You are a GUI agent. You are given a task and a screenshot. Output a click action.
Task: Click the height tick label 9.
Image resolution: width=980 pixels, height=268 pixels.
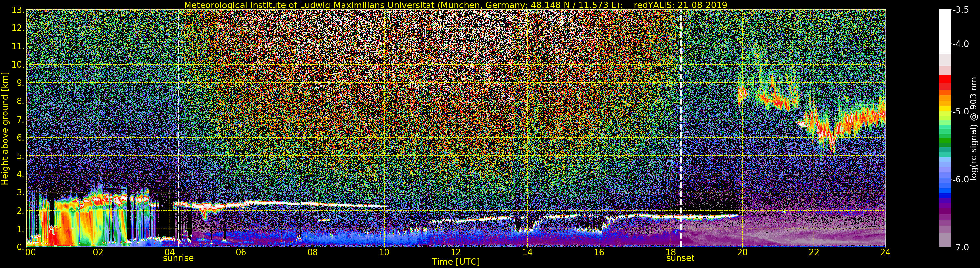pyautogui.click(x=21, y=83)
